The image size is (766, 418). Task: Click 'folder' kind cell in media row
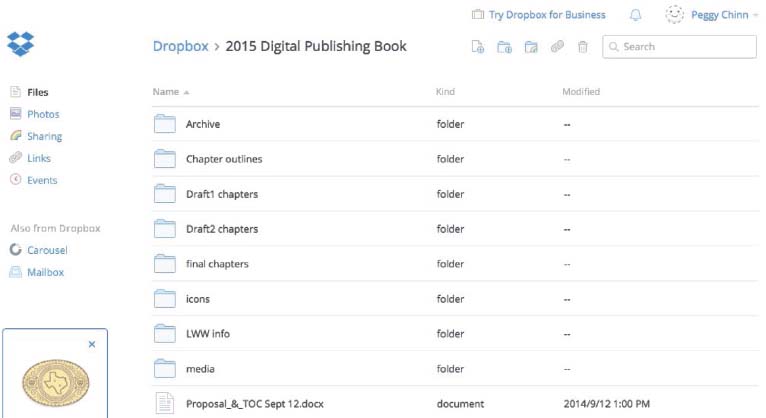[x=450, y=369]
